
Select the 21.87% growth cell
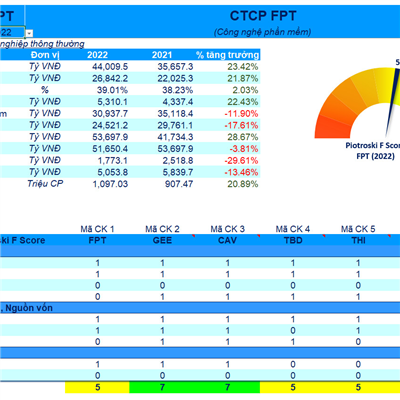(243, 78)
